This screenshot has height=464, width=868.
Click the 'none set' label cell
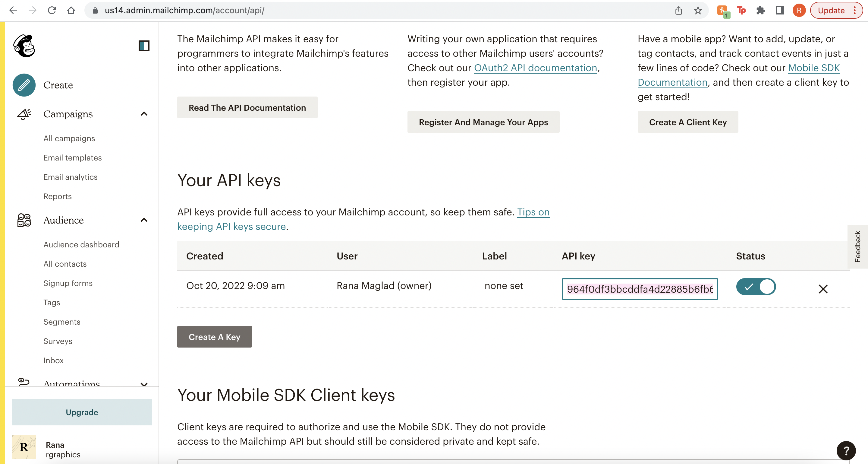(x=504, y=286)
